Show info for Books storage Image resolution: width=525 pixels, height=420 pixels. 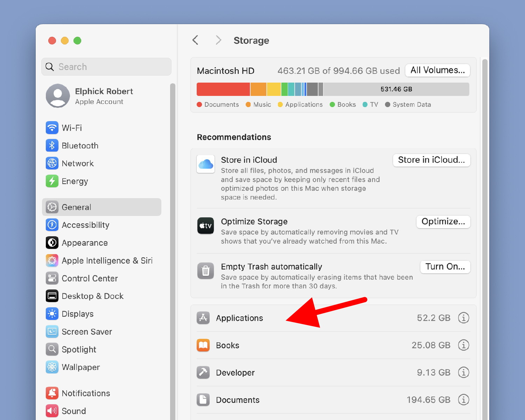[464, 345]
